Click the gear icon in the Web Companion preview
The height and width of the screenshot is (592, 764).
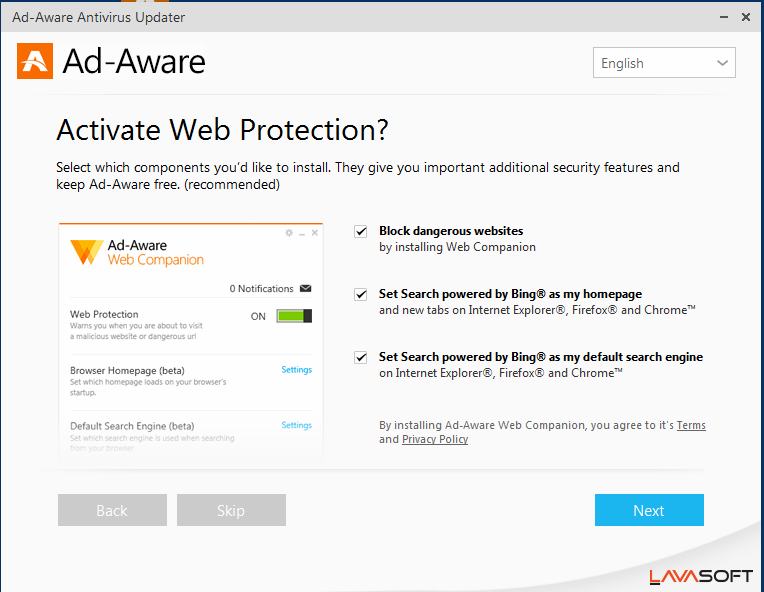(x=289, y=233)
